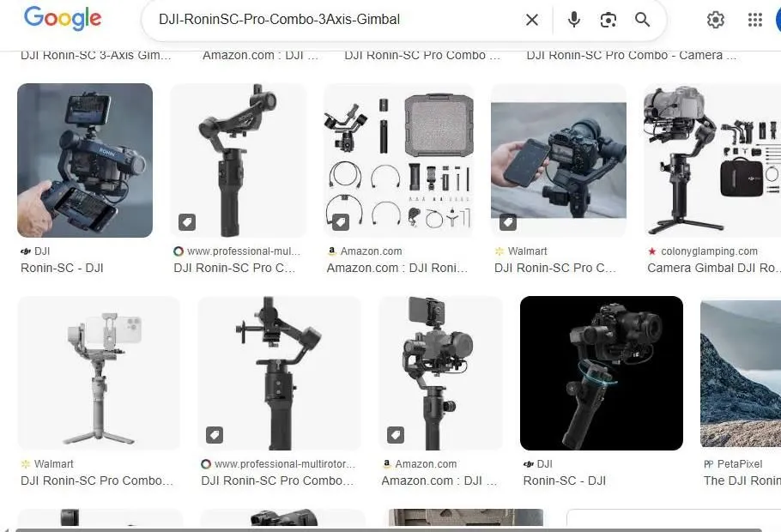Open quick settings gear icon
781x532 pixels.
click(716, 20)
